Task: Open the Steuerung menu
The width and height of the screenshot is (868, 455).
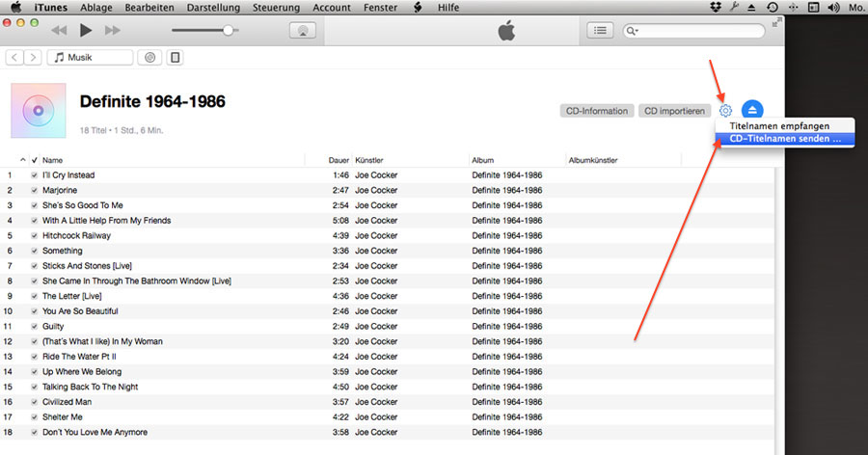Action: click(x=276, y=7)
